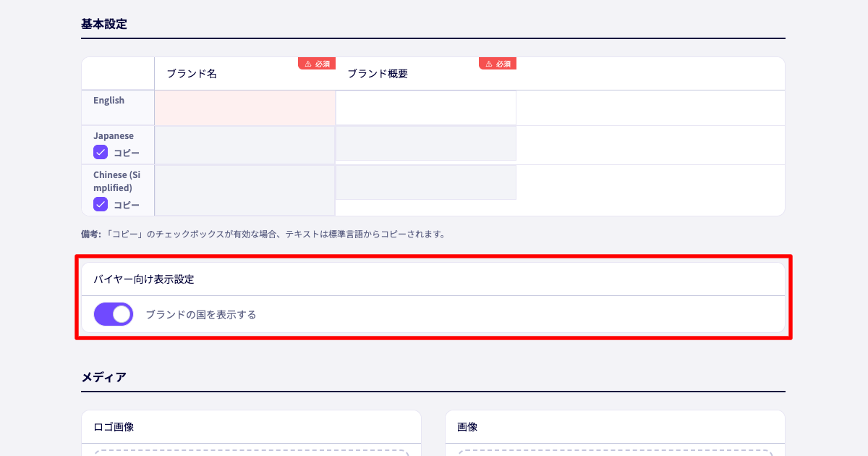The height and width of the screenshot is (456, 868).
Task: Click the ロゴ画像 card title
Action: pyautogui.click(x=114, y=427)
